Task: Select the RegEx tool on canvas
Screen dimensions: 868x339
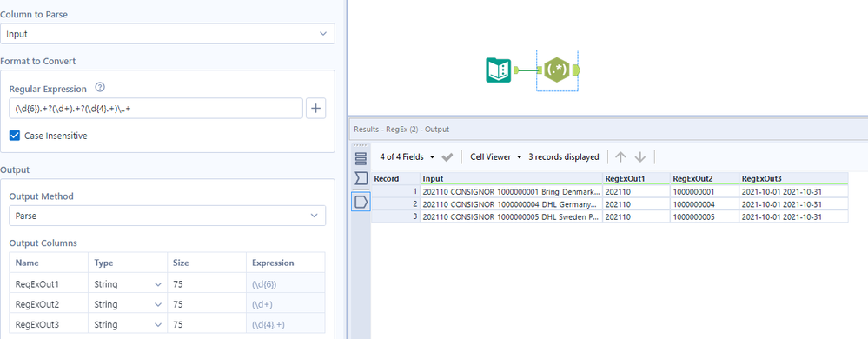Action: [x=556, y=70]
